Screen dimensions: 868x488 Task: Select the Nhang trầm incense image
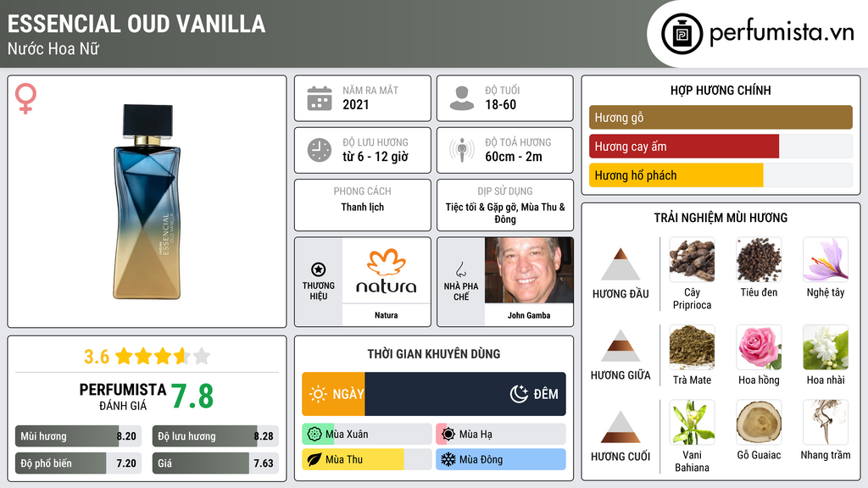pyautogui.click(x=826, y=423)
